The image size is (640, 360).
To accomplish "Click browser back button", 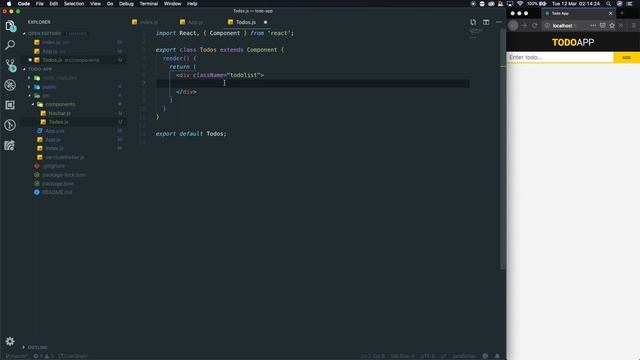I will (513, 25).
